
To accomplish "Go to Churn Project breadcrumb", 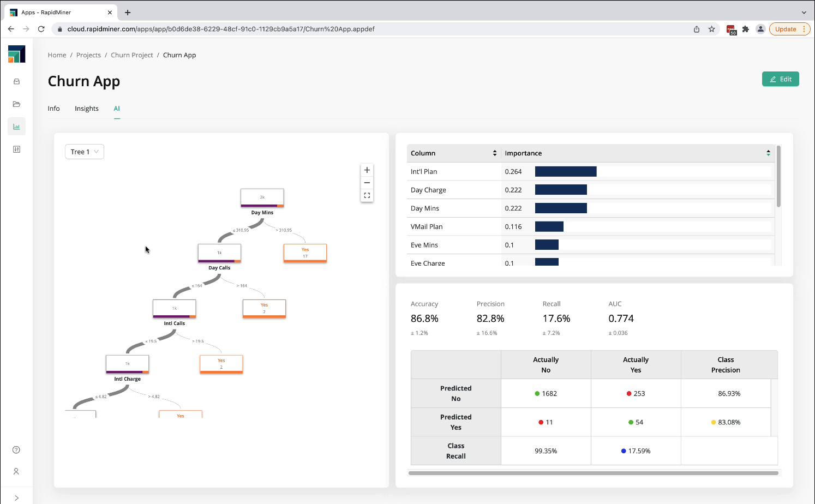I will (132, 55).
